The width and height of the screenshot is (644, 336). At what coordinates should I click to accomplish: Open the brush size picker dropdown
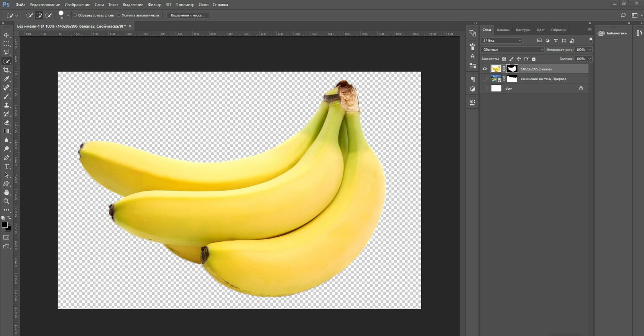(x=67, y=15)
